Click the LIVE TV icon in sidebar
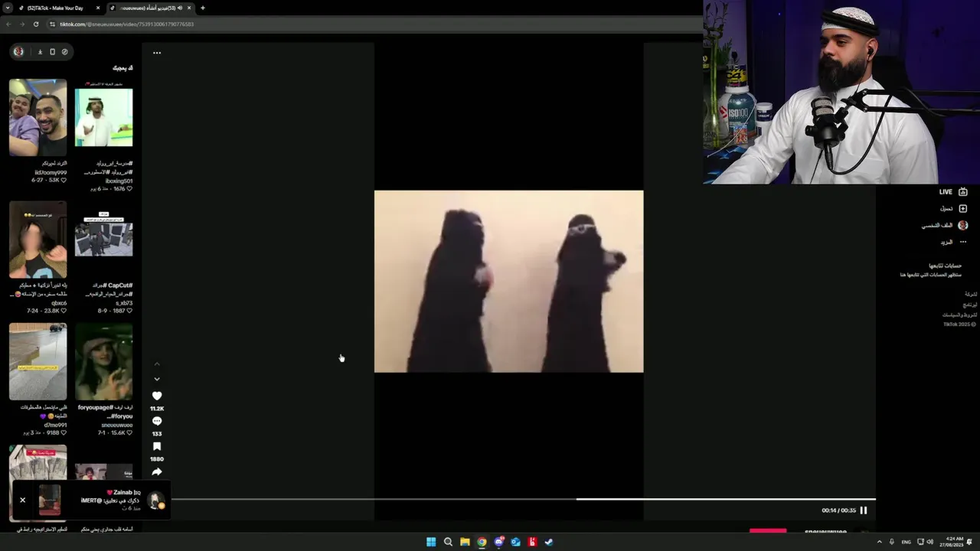Screen dimensions: 980x551 point(963,192)
